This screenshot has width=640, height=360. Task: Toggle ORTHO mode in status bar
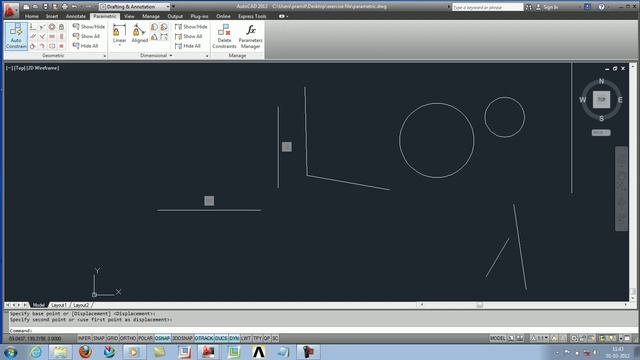pyautogui.click(x=128, y=338)
